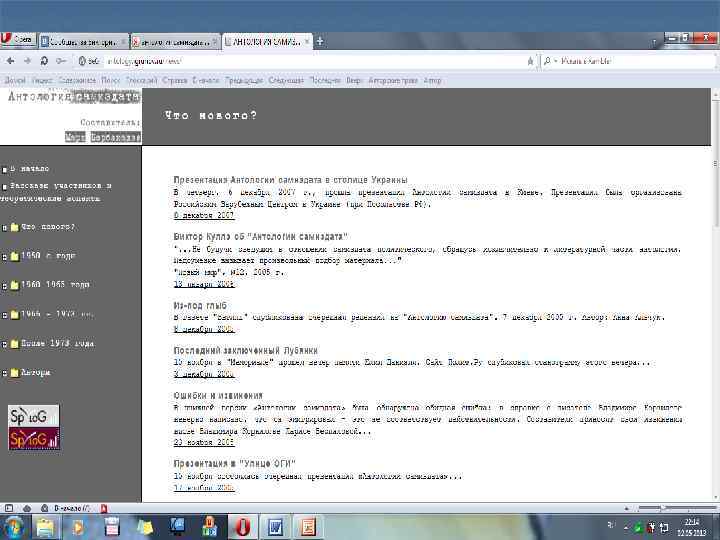
Task: Open the Windows Start button
Action: (14, 527)
